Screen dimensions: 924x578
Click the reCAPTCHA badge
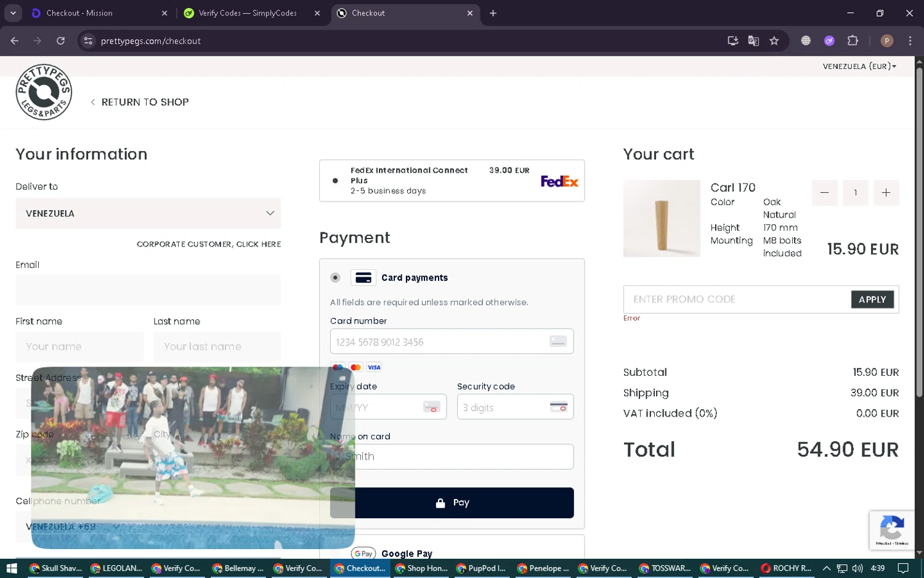click(891, 530)
